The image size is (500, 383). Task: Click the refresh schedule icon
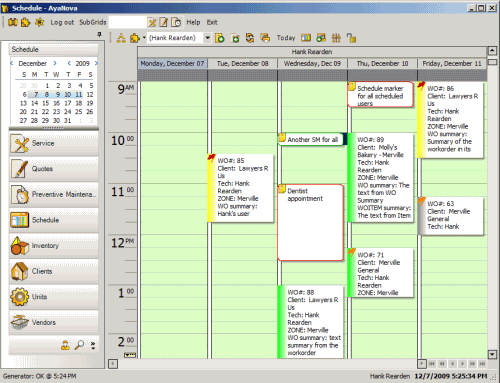250,38
